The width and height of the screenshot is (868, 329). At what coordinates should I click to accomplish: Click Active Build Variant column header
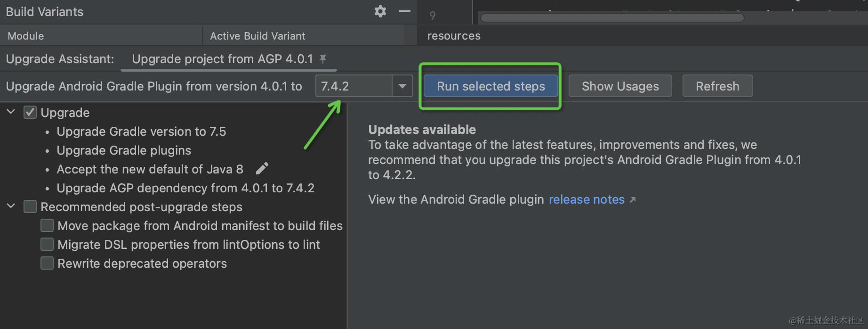coord(304,36)
